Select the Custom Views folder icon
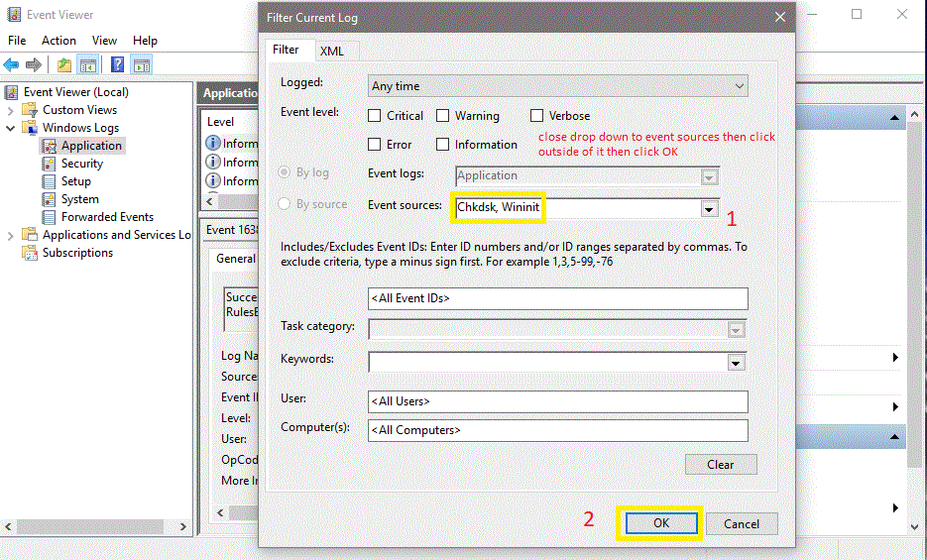This screenshot has height=560, width=927. click(x=30, y=110)
